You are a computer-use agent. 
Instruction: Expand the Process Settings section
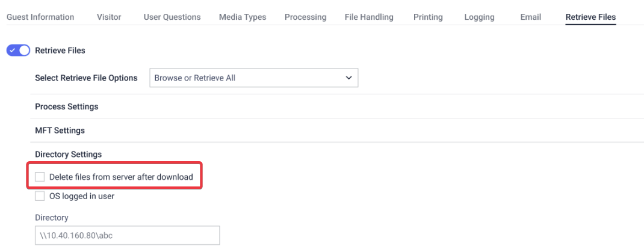[67, 106]
